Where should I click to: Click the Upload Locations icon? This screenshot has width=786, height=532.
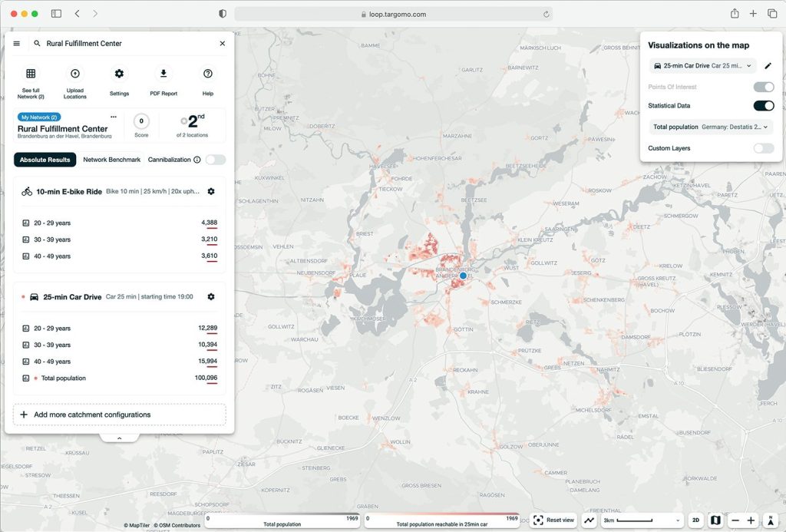coord(75,74)
